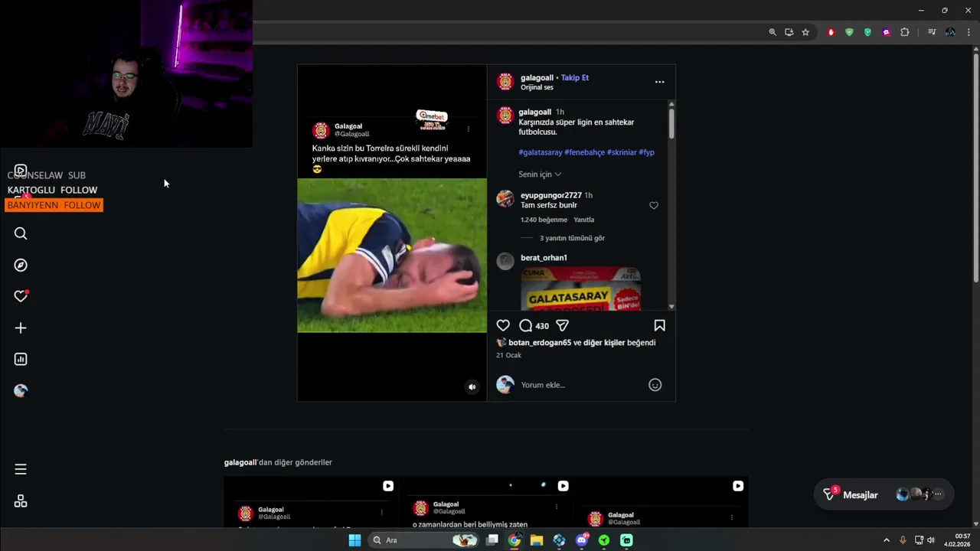Screen dimensions: 980x551
Task: Open notifications heart in the sidebar
Action: coord(21,296)
